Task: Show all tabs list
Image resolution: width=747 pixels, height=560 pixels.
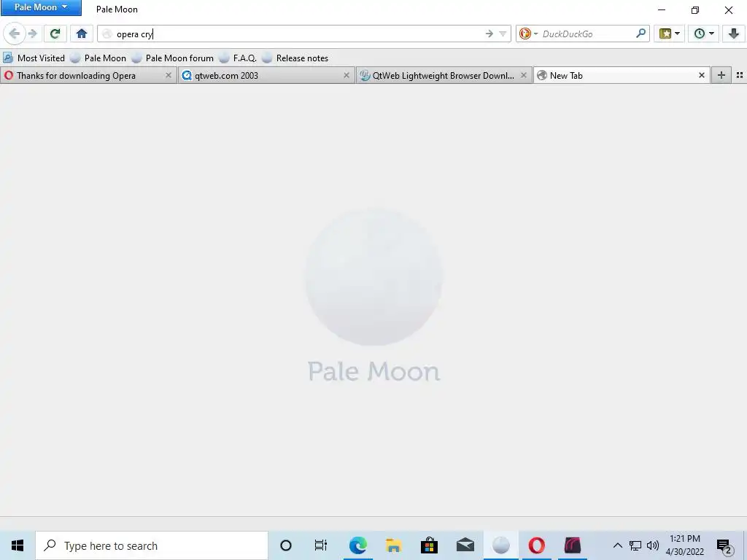Action: pos(740,75)
